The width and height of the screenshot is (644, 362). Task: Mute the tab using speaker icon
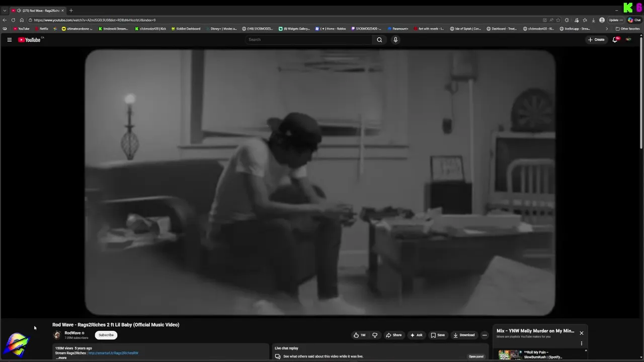click(x=19, y=11)
